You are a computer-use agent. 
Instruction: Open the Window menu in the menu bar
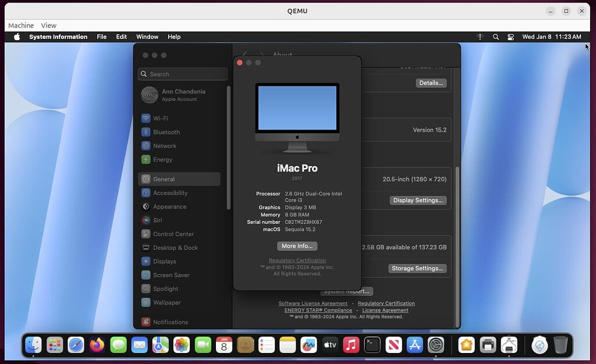(147, 37)
